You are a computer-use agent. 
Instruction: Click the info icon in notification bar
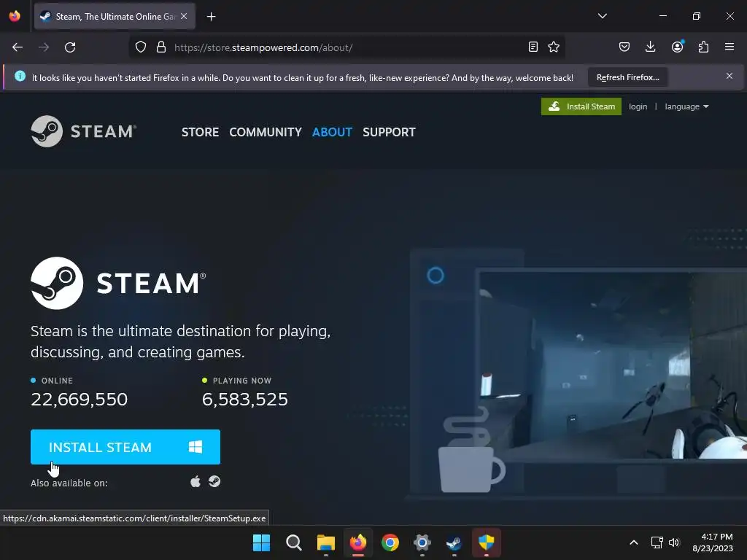[x=20, y=76]
